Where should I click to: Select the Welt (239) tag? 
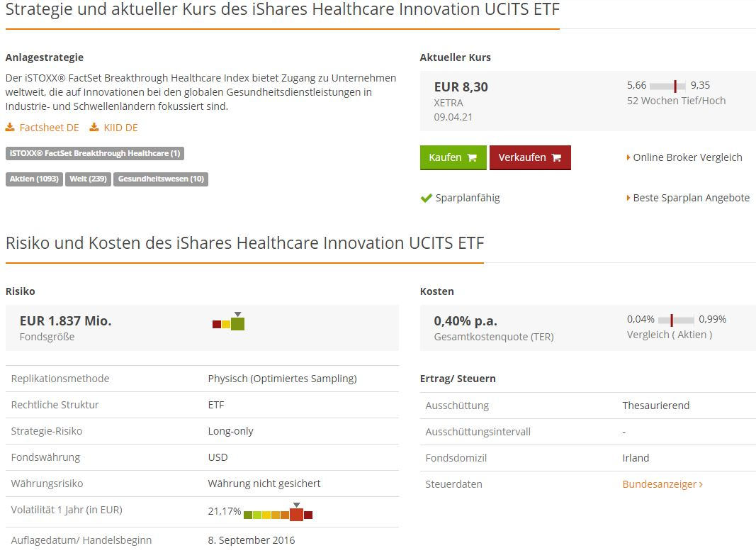click(x=89, y=179)
